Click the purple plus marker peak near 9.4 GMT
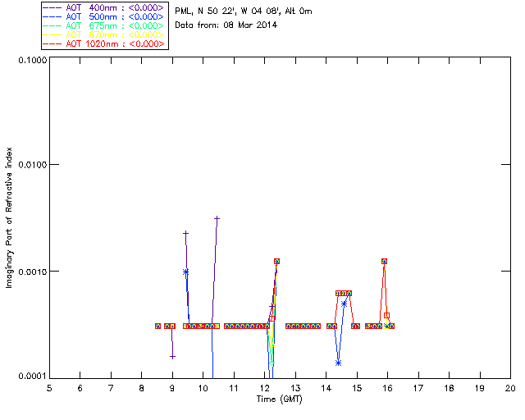This screenshot has width=525, height=420. (x=186, y=233)
